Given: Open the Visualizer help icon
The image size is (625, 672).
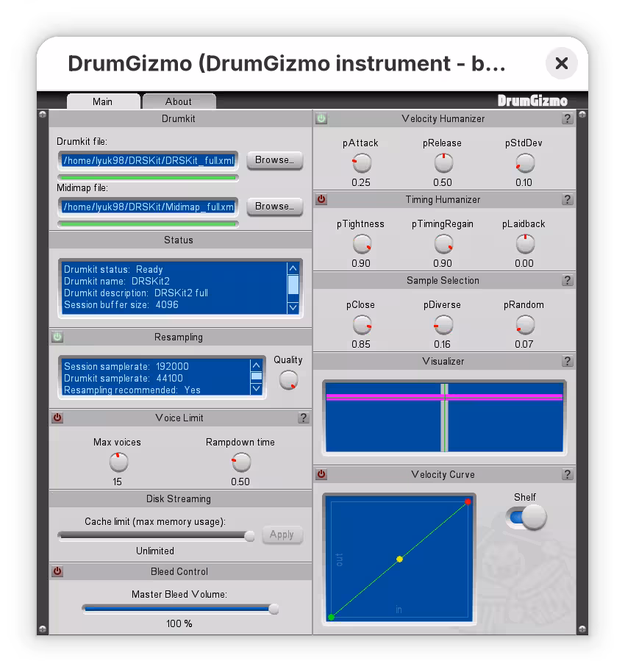Looking at the screenshot, I should [567, 361].
